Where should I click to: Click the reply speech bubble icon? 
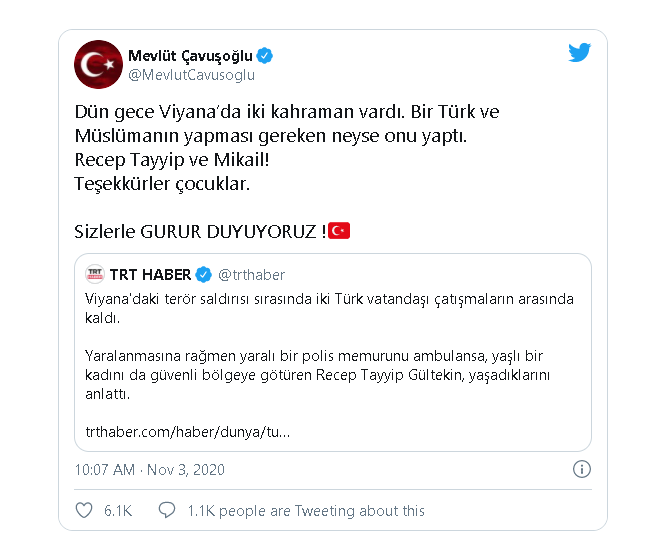[x=167, y=510]
